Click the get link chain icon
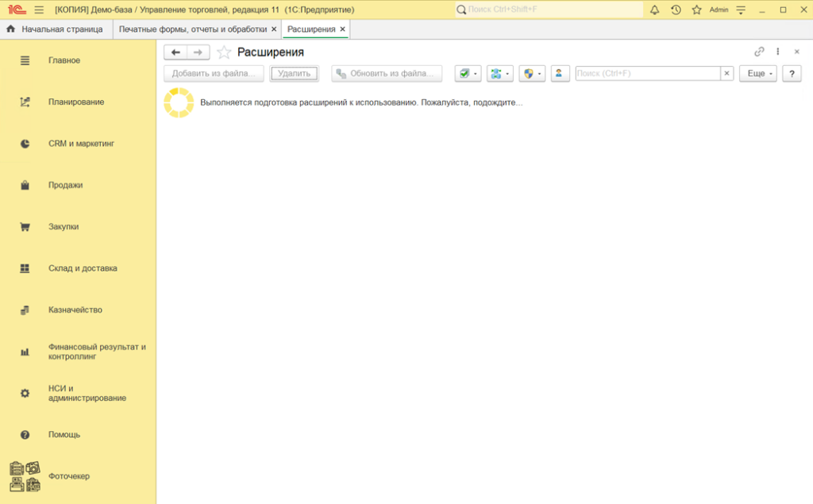This screenshot has width=813, height=504. (x=759, y=52)
